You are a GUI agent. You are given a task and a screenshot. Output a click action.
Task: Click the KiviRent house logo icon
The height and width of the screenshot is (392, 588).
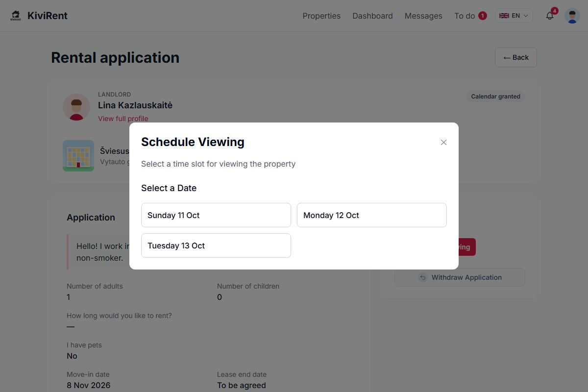(16, 16)
